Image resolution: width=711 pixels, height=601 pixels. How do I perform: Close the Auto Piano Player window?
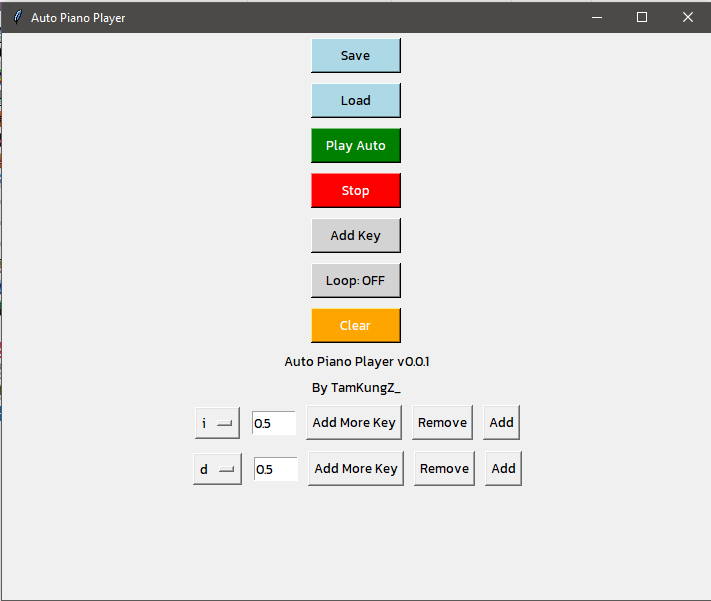coord(687,17)
